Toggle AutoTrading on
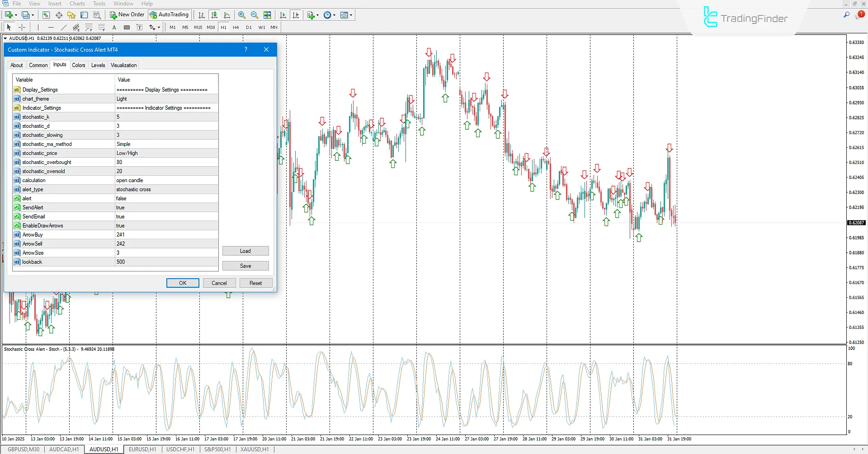This screenshot has height=454, width=868. (x=169, y=14)
